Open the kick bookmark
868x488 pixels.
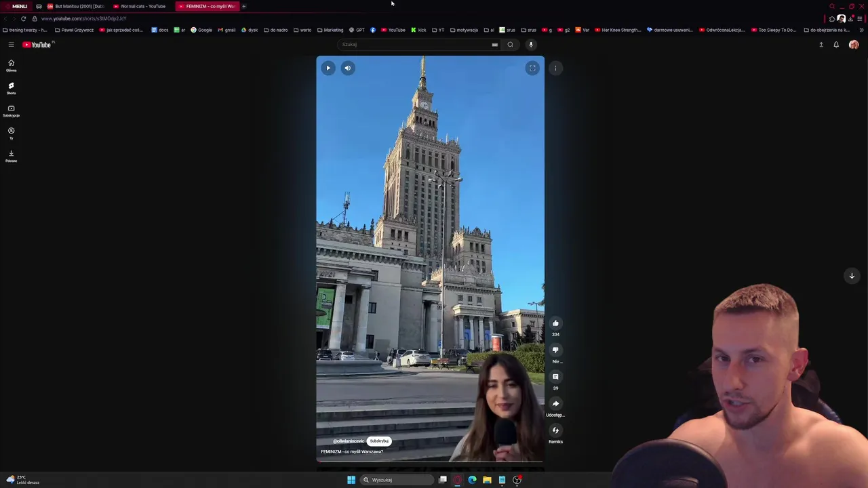[418, 30]
